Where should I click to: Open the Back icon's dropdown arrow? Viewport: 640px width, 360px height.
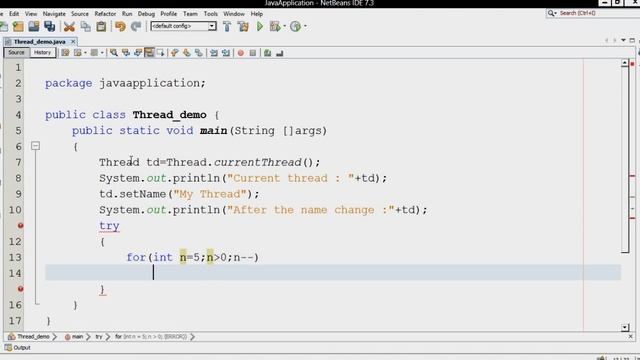click(x=85, y=53)
